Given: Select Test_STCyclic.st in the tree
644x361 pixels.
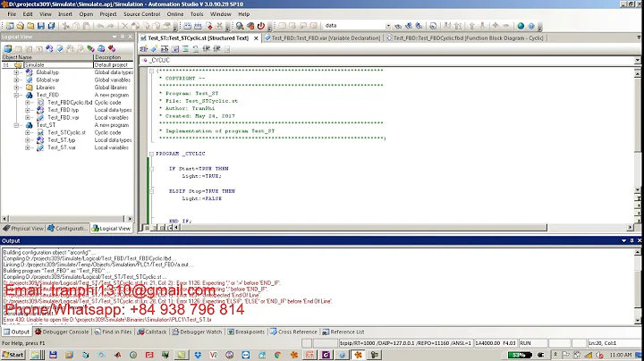Looking at the screenshot, I should pyautogui.click(x=66, y=132).
